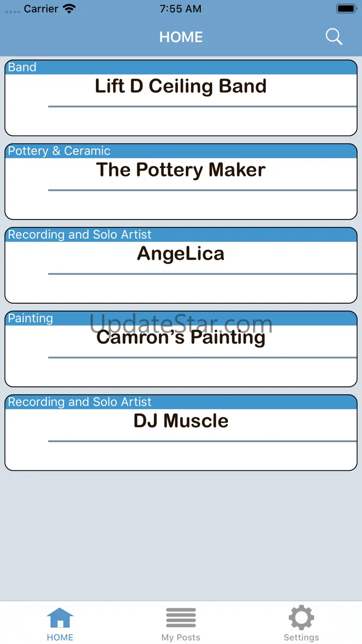Switch to the Settings tab label
This screenshot has width=362, height=644.
click(301, 637)
